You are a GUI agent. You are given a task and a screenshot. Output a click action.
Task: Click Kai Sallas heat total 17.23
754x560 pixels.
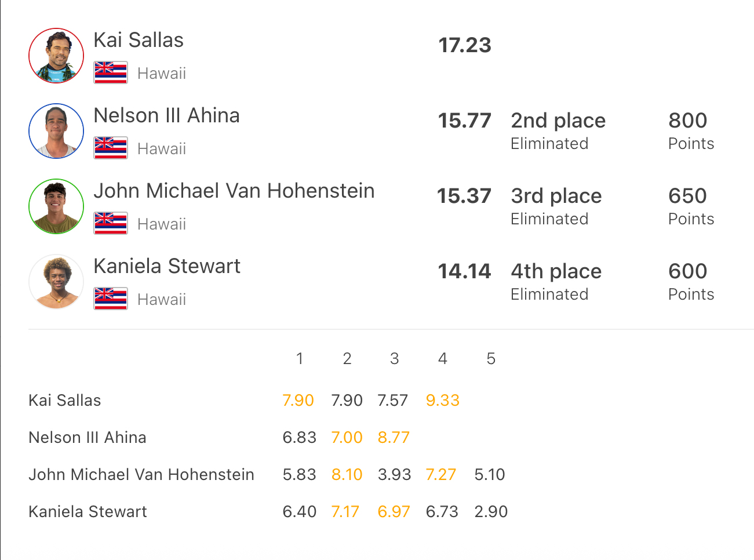pos(465,45)
